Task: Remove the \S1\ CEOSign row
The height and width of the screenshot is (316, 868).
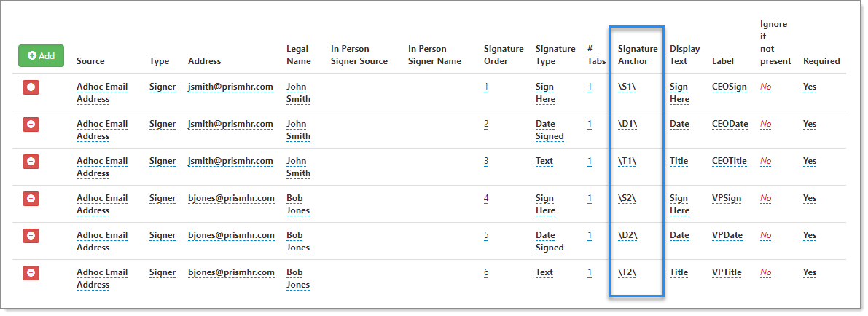Action: [31, 87]
